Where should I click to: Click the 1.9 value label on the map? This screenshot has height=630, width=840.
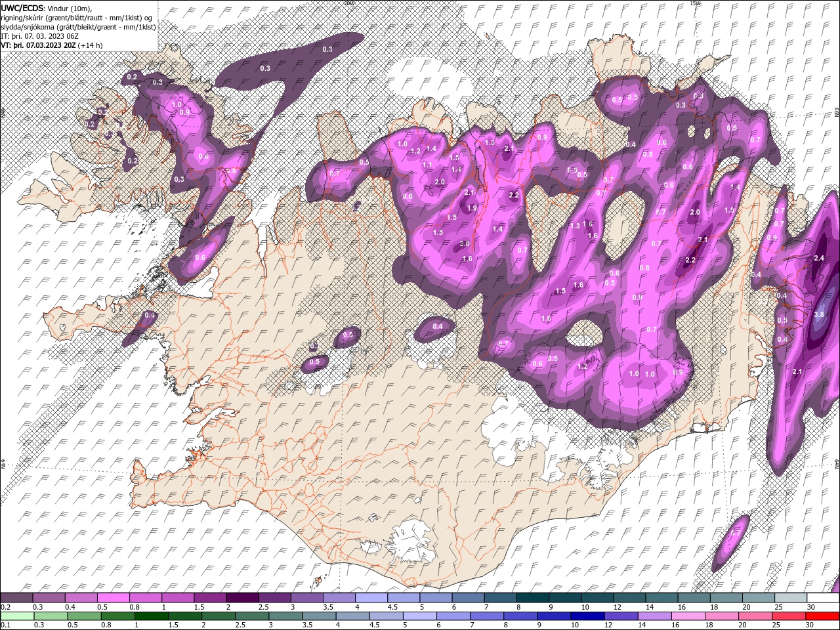click(x=472, y=208)
